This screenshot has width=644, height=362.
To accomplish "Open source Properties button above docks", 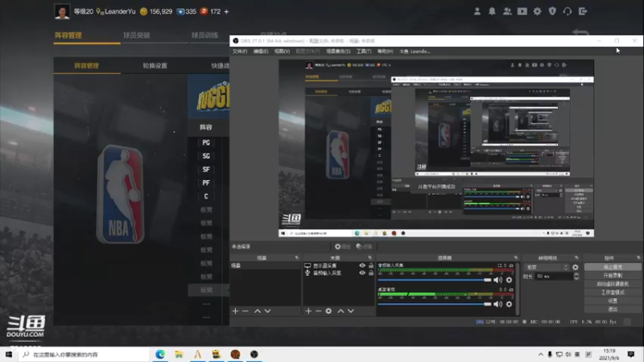I will [x=343, y=247].
